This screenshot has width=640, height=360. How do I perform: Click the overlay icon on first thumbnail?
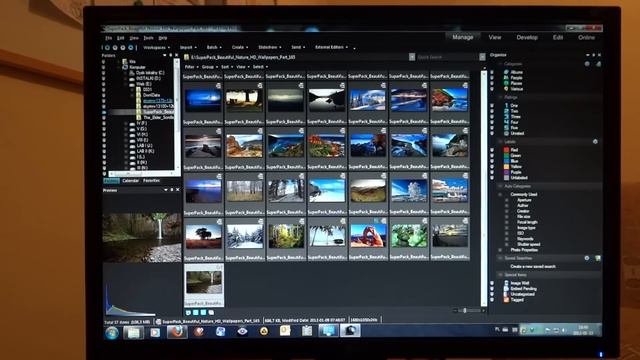pyautogui.click(x=218, y=86)
